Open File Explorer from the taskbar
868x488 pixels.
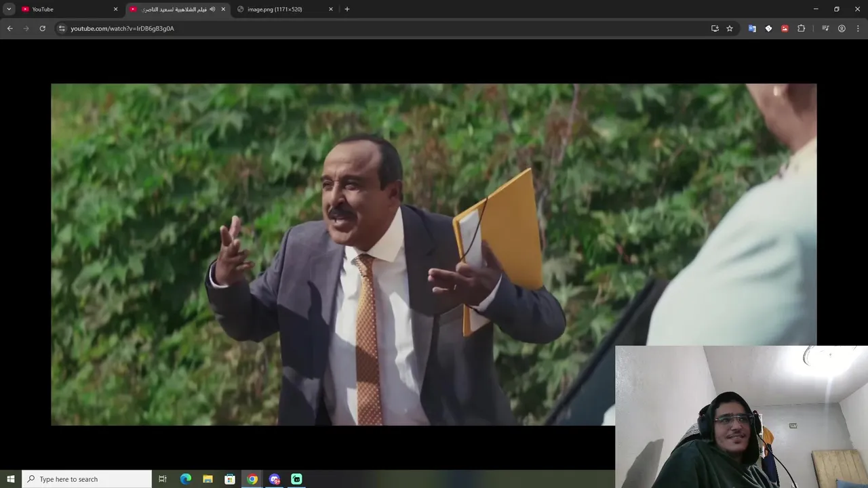pyautogui.click(x=208, y=479)
